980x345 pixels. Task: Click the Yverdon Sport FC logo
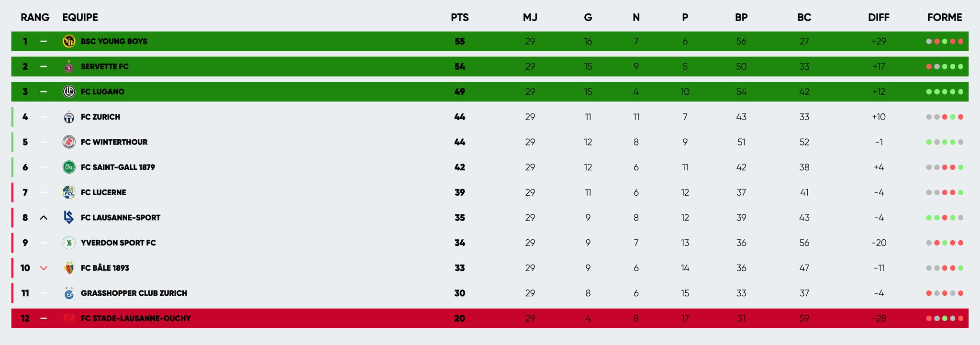click(x=69, y=243)
